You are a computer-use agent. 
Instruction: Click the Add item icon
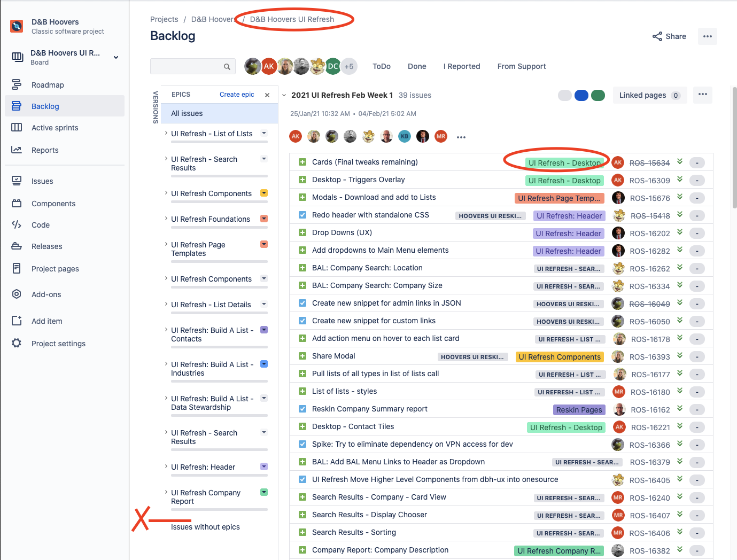17,321
